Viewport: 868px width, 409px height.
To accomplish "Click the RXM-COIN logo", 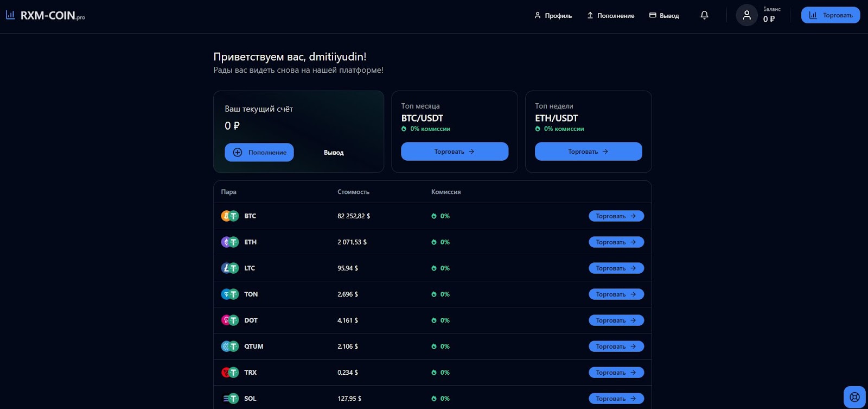I will tap(46, 15).
